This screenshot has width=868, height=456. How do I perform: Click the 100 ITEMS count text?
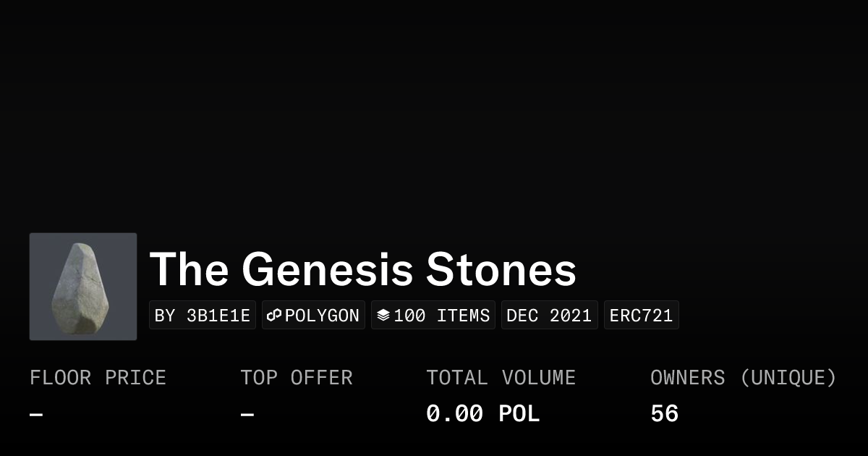441,316
